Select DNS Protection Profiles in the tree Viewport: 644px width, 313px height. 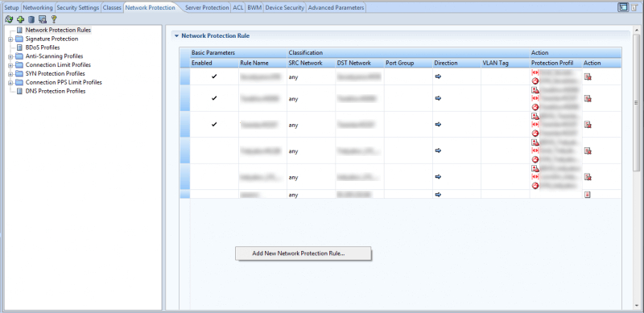(56, 91)
